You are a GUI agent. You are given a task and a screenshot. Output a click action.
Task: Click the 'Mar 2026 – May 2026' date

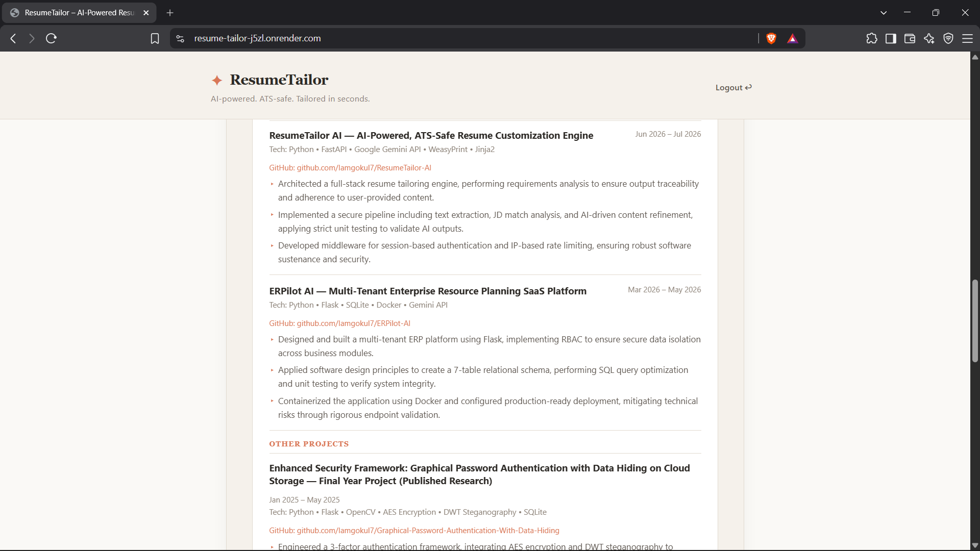pos(664,290)
